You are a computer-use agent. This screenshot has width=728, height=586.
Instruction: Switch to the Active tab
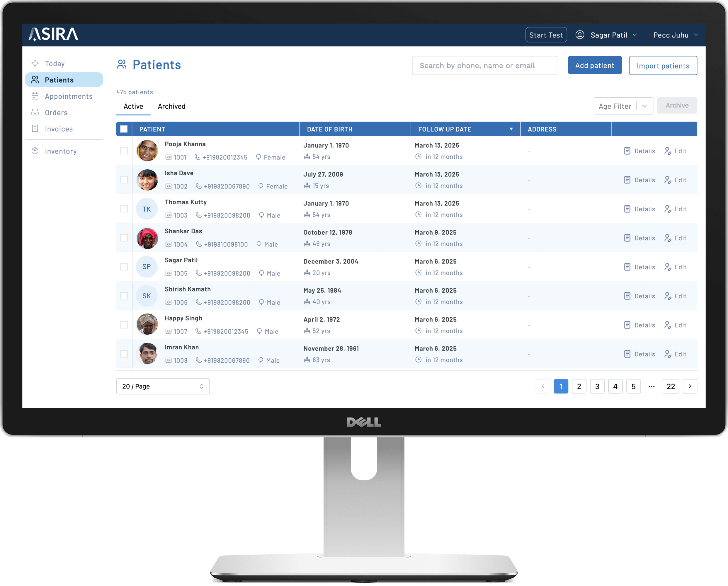[x=133, y=106]
